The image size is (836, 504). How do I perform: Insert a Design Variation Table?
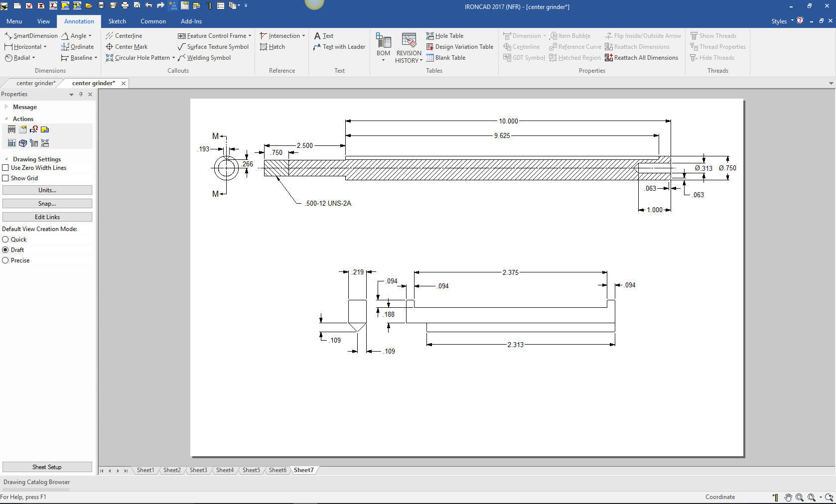coord(459,47)
